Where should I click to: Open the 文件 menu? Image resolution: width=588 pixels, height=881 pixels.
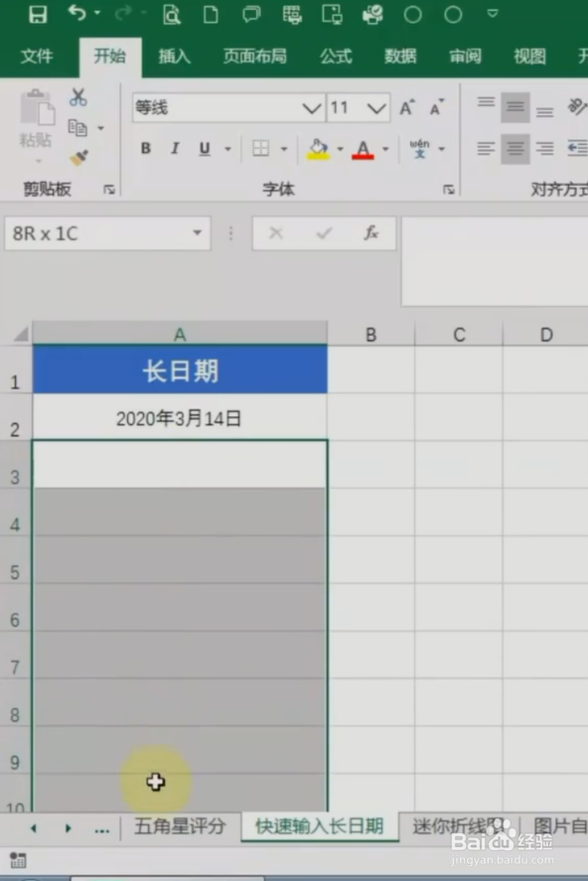(x=37, y=57)
